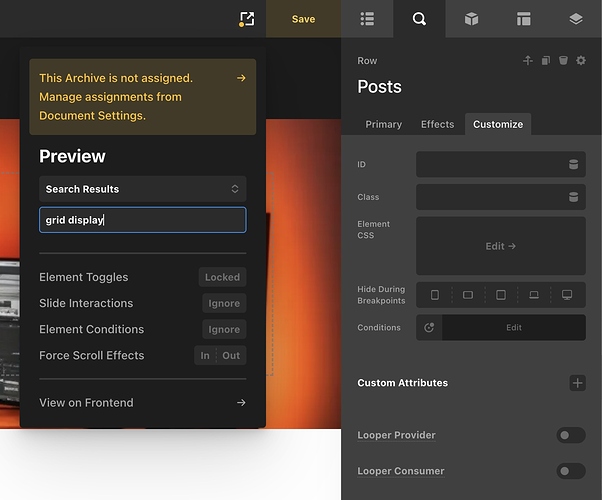Open the Elements cube icon panel
The height and width of the screenshot is (500, 602).
tap(471, 19)
